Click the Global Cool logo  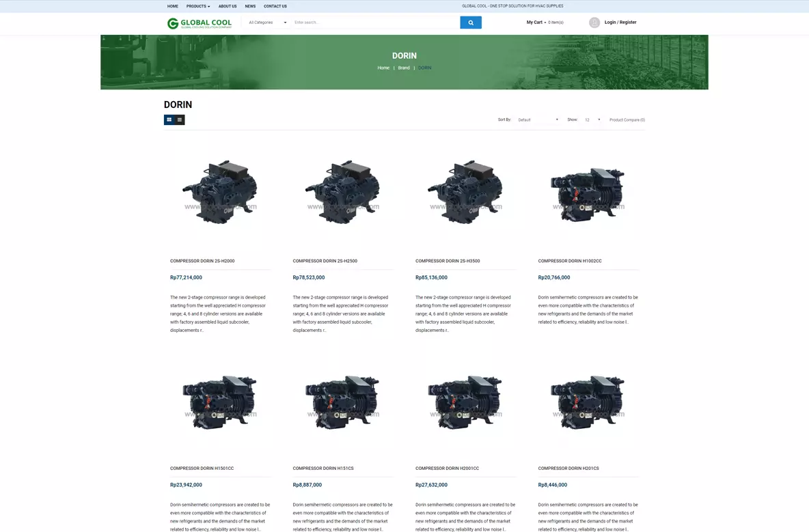200,23
